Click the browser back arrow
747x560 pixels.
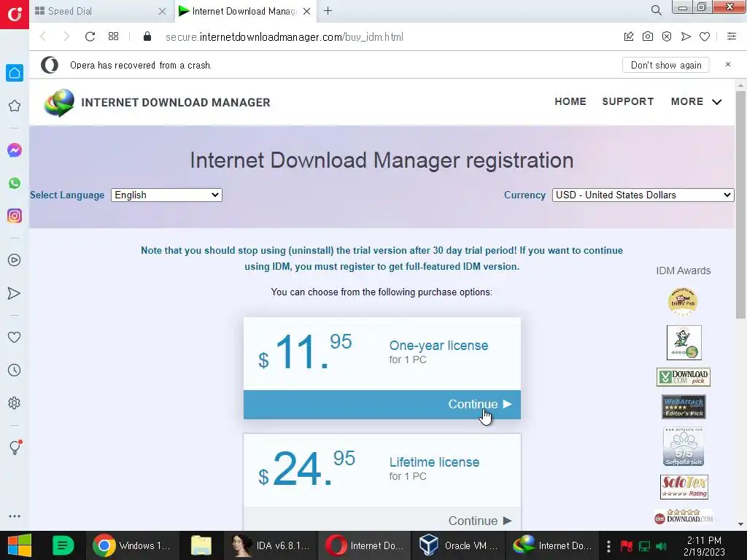click(x=43, y=36)
